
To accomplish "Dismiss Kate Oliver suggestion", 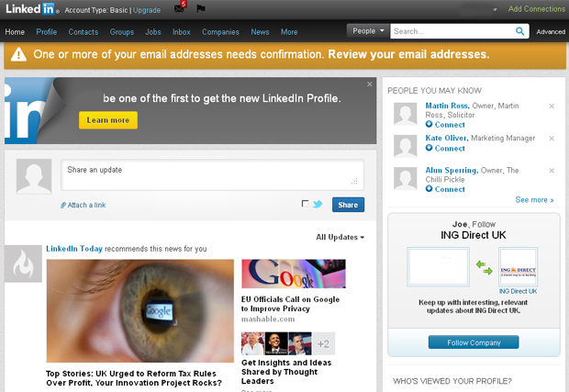I will (x=552, y=139).
